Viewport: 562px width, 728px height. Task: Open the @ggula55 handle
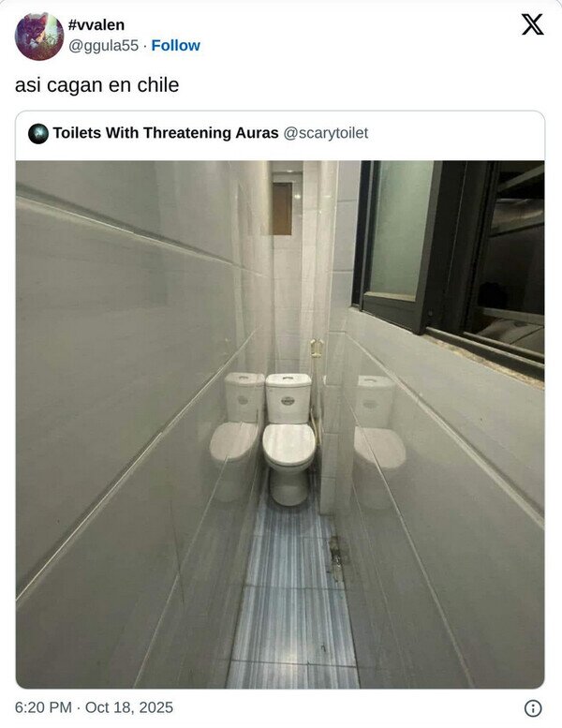(x=103, y=46)
